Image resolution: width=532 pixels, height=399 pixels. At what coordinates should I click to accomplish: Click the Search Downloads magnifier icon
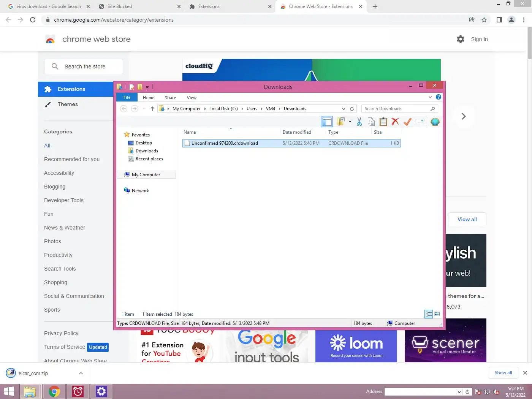(x=432, y=109)
